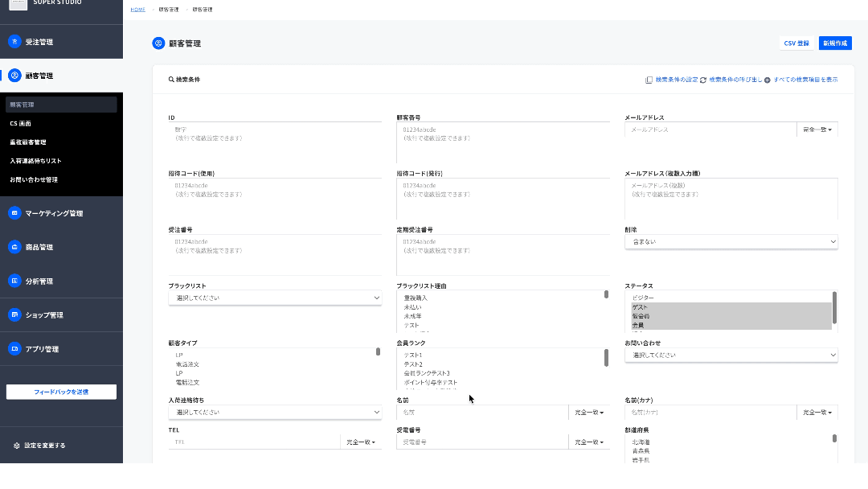This screenshot has height=489, width=868.
Task: Select 会員ランクテスト3 in 会員ランク list
Action: (427, 373)
